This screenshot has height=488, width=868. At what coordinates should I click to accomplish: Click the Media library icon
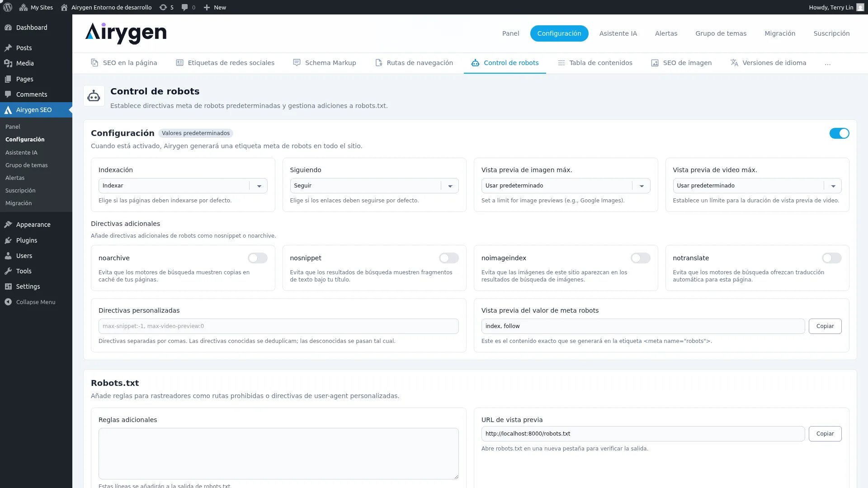(x=8, y=63)
